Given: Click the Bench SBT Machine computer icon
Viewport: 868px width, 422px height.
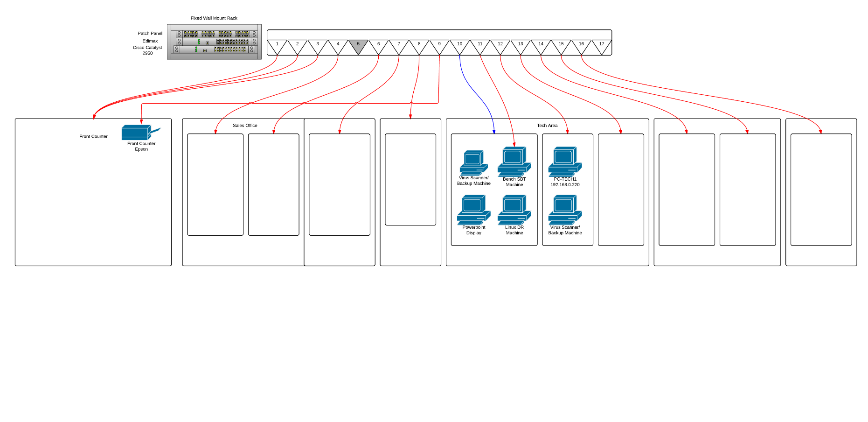Looking at the screenshot, I should tap(514, 162).
